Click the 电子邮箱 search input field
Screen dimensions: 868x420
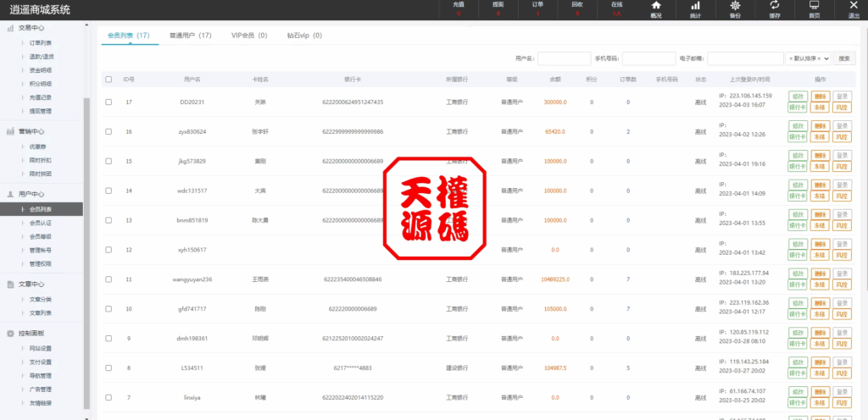coord(744,58)
